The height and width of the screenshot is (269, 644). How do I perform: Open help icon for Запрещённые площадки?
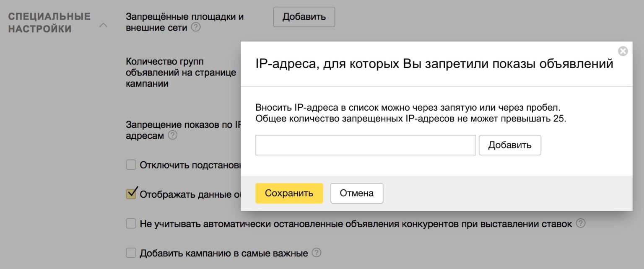(x=195, y=28)
